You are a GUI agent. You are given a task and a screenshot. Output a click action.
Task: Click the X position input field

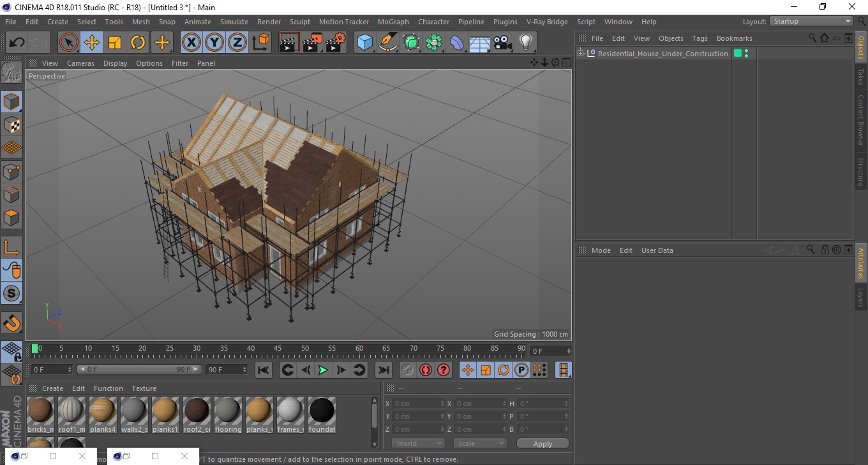pos(418,404)
